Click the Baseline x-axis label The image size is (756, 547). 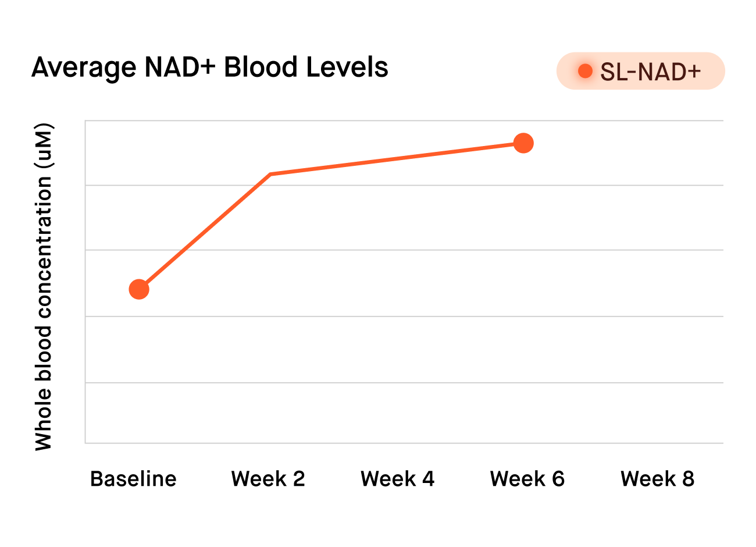click(x=133, y=479)
